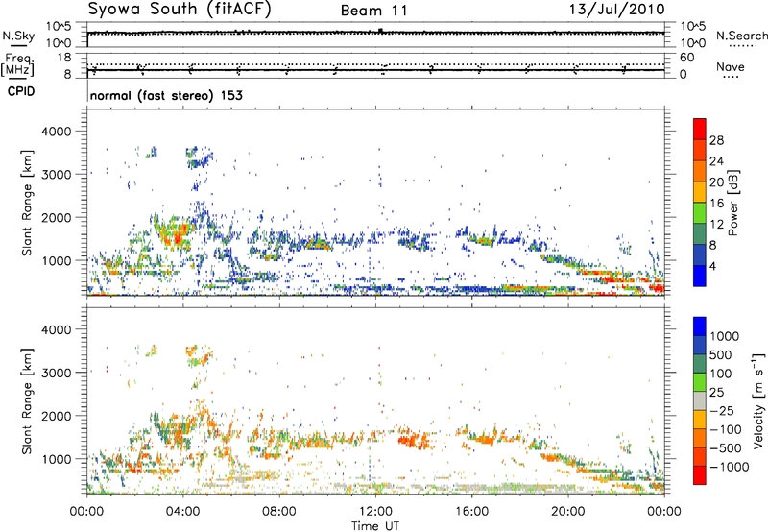Click the '28' Power colorbar value
Viewport: 768px width, 532px height.
pos(716,140)
